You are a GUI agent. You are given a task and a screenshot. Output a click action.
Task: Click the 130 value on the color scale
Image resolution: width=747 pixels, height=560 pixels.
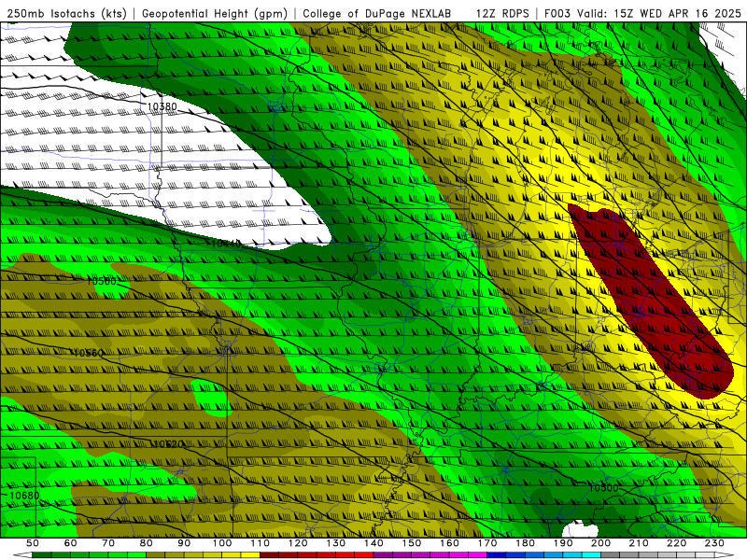[336, 543]
